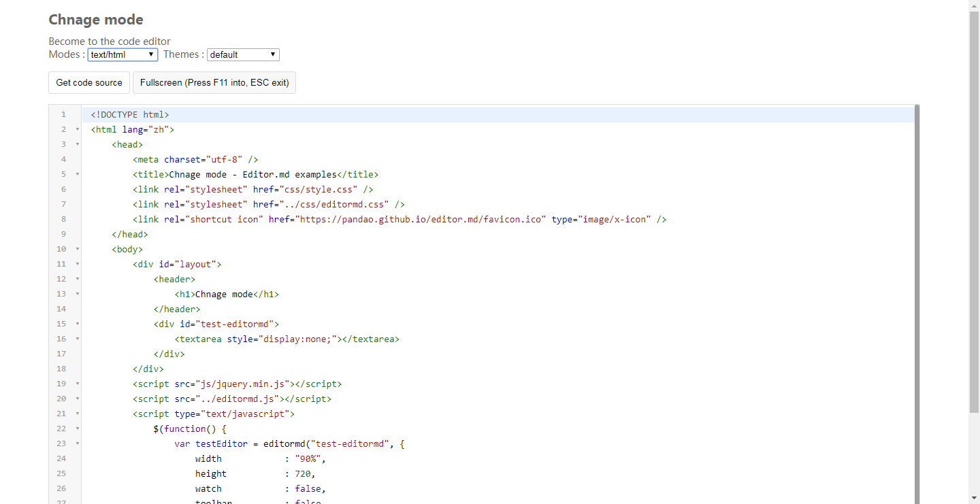The width and height of the screenshot is (980, 504).
Task: Click the 'testEditor' variable name
Action: tap(221, 443)
